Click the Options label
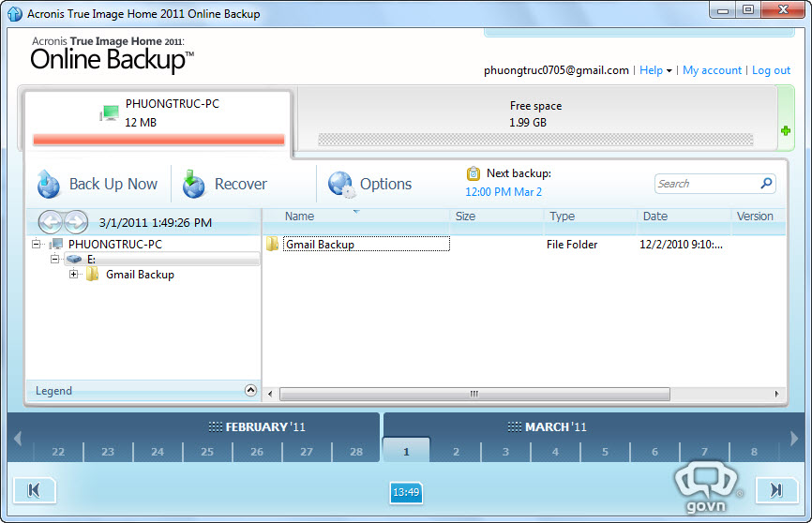The height and width of the screenshot is (523, 812). pos(385,184)
